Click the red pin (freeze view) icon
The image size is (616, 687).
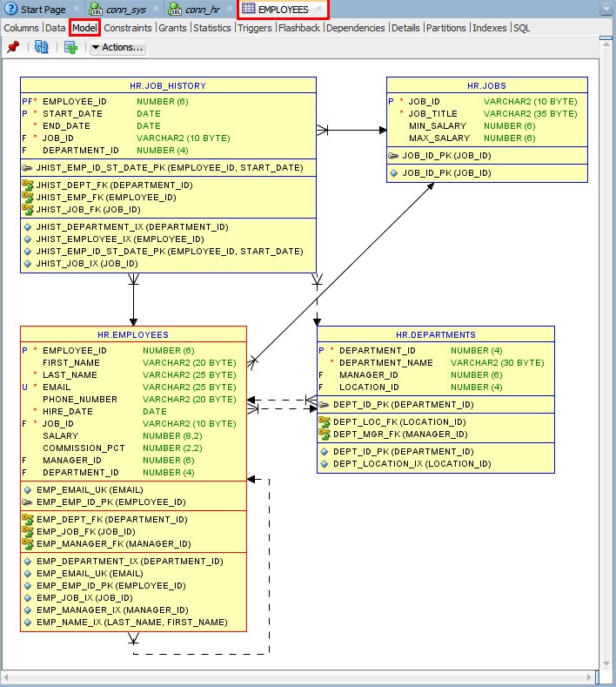click(13, 47)
